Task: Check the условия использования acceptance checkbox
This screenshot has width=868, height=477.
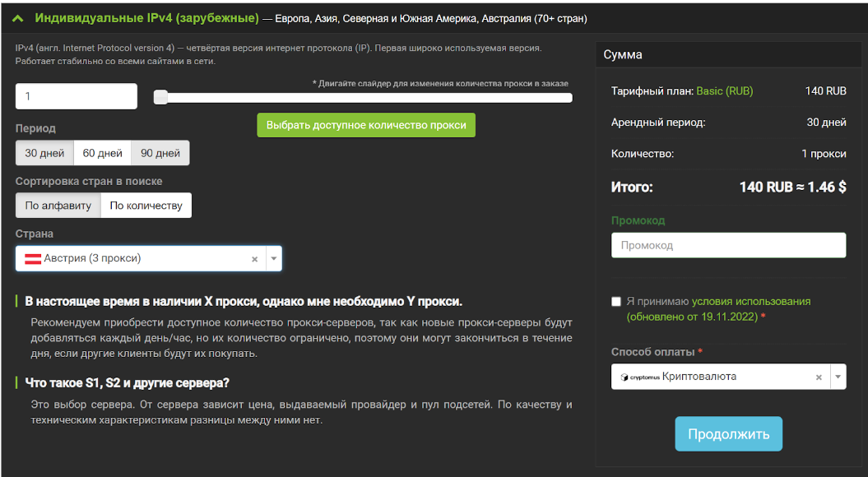Action: (x=615, y=301)
